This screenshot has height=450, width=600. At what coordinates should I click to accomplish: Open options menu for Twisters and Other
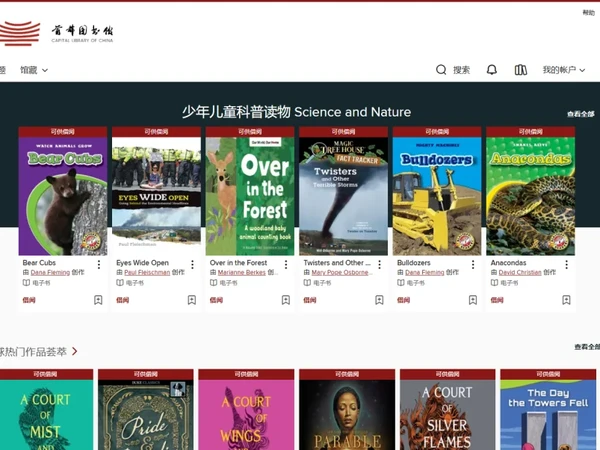click(379, 264)
